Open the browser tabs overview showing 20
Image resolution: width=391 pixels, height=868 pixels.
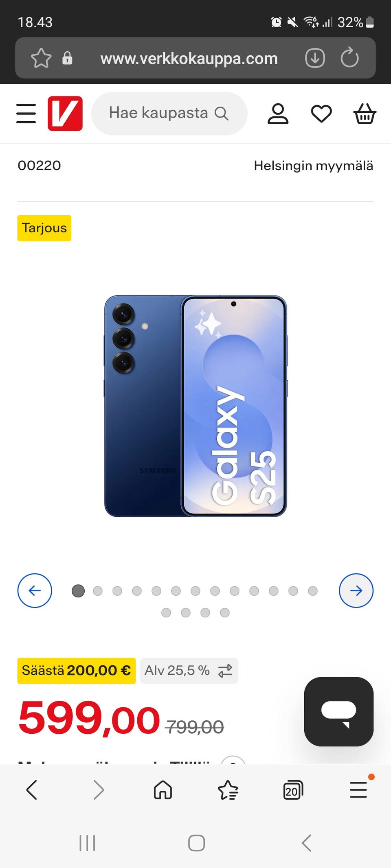(x=293, y=790)
